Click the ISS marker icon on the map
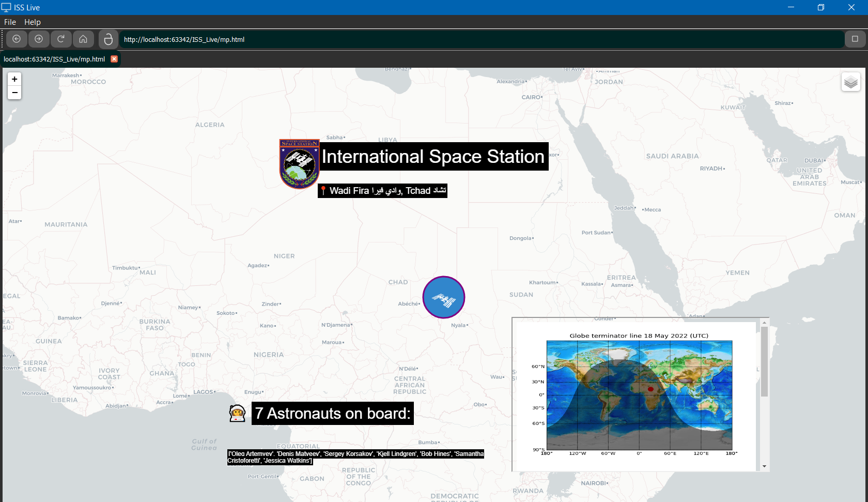Viewport: 868px width, 502px height. point(444,297)
